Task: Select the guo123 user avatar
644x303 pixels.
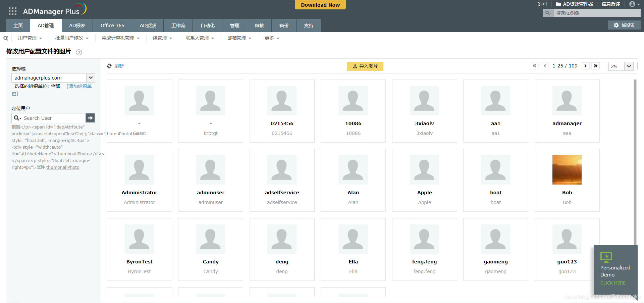Action: click(567, 239)
